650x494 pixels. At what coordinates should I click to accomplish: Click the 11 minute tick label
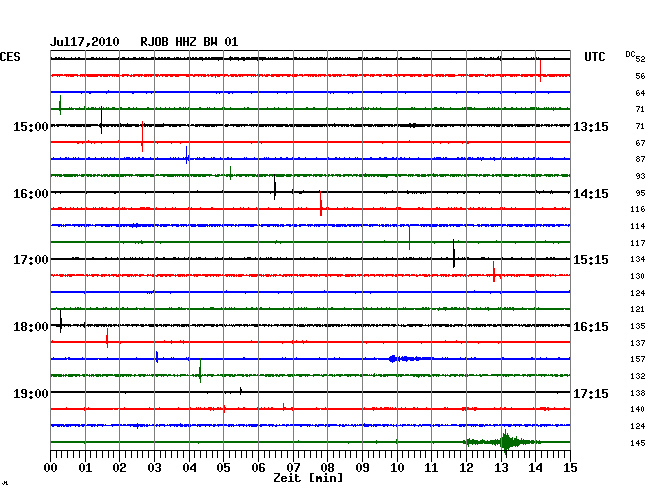click(x=432, y=467)
